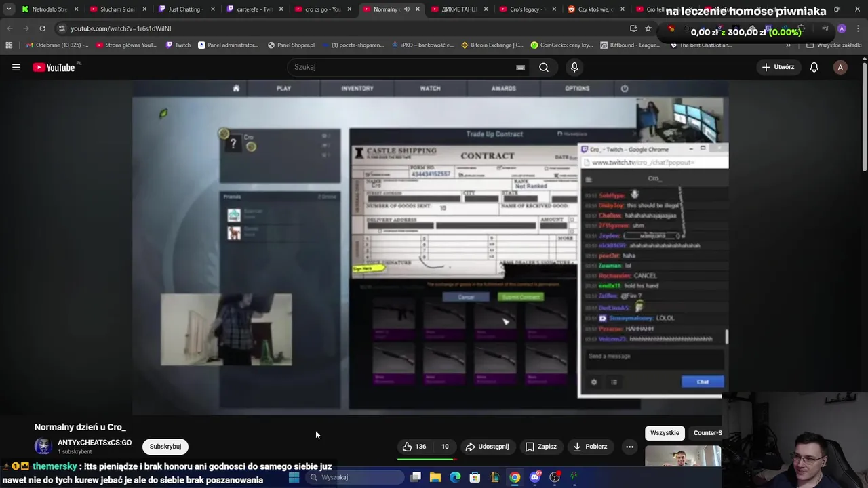Image resolution: width=868 pixels, height=488 pixels.
Task: Open the suggested video thumbnail below the chips
Action: point(683,456)
